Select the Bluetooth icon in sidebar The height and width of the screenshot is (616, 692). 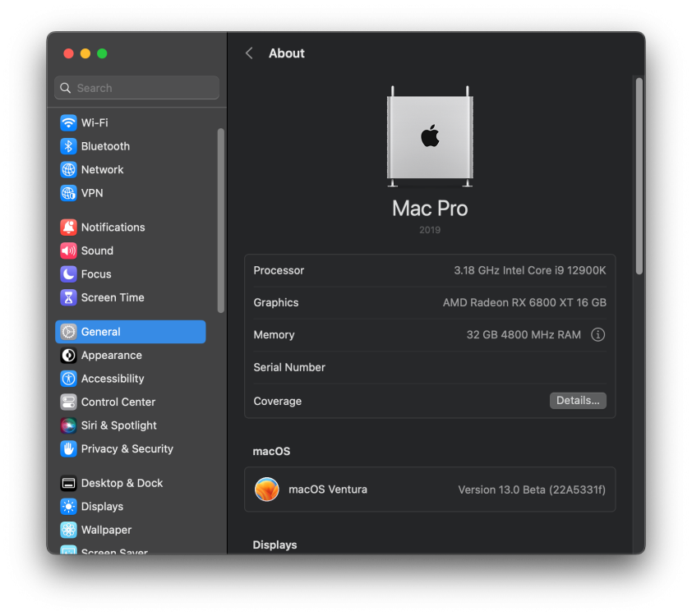tap(68, 146)
